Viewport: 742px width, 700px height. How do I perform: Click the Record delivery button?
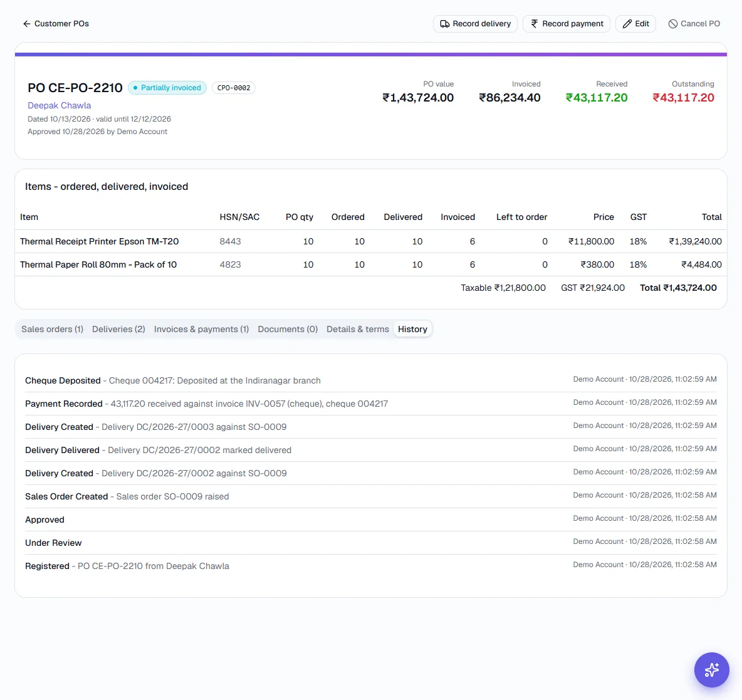(475, 24)
